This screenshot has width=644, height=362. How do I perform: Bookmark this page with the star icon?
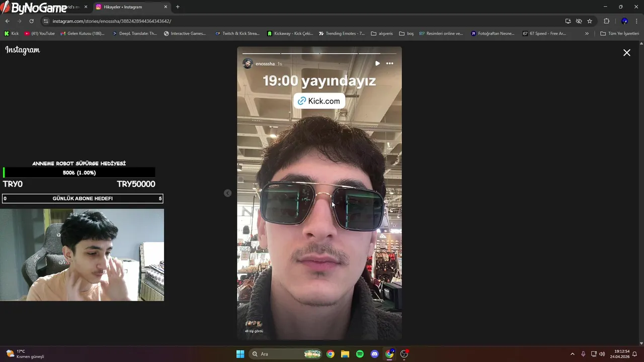pyautogui.click(x=590, y=21)
